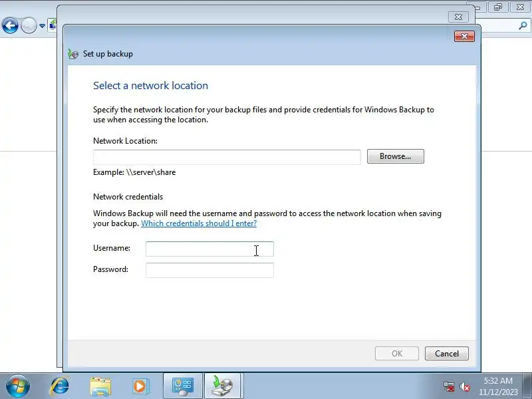
Task: Click the search magnifier in background window
Action: (523, 25)
